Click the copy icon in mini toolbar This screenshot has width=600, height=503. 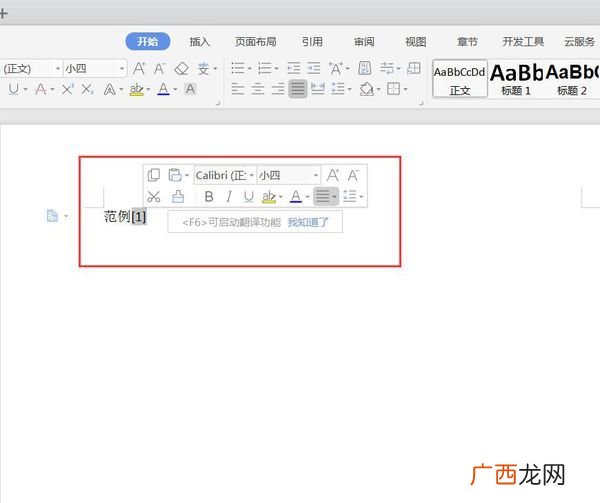point(153,175)
